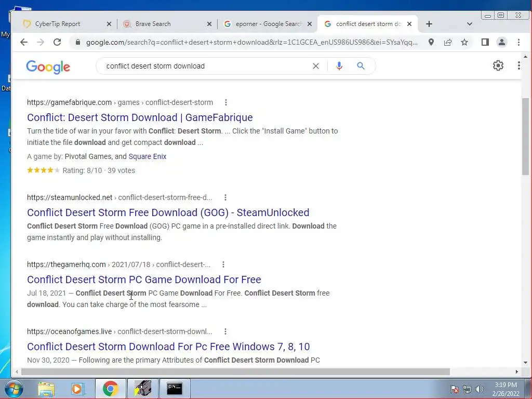Image resolution: width=532 pixels, height=399 pixels.
Task: Click the gamefabrique.com URL breadcrumb
Action: pos(120,102)
